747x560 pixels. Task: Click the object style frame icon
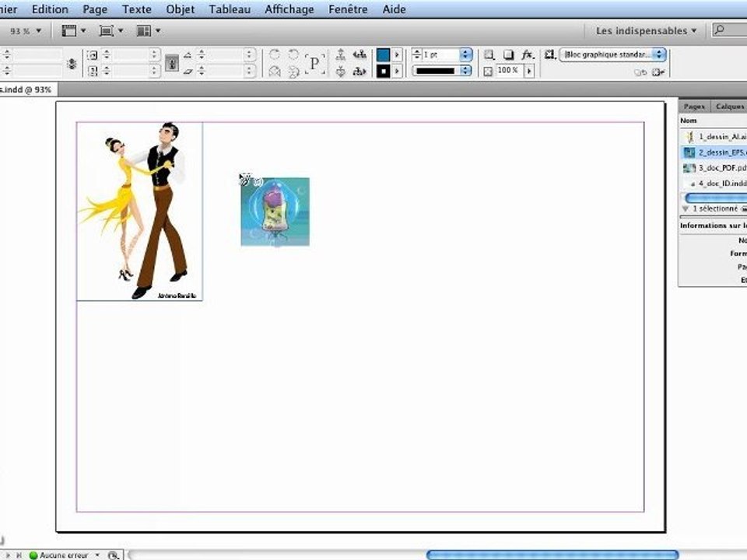pos(550,54)
